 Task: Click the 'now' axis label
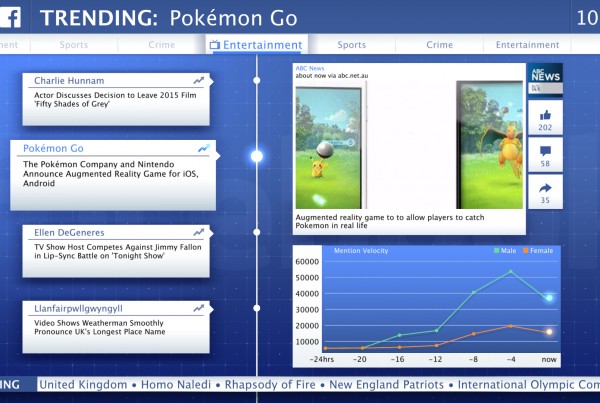click(x=549, y=359)
